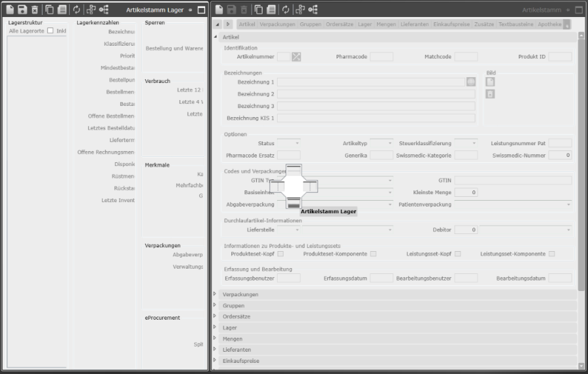
Task: Open the Status dropdown
Action: [289, 143]
